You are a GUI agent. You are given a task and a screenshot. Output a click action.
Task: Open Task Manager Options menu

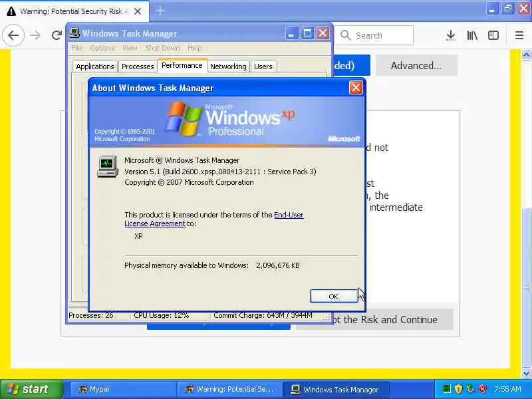(102, 48)
